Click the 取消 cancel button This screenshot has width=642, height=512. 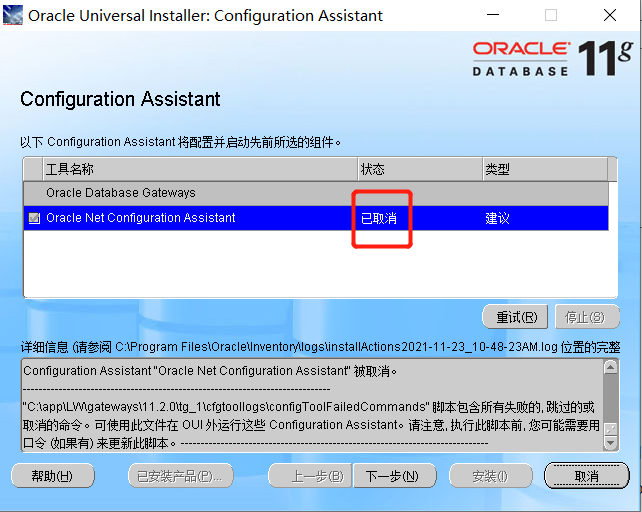pyautogui.click(x=586, y=476)
